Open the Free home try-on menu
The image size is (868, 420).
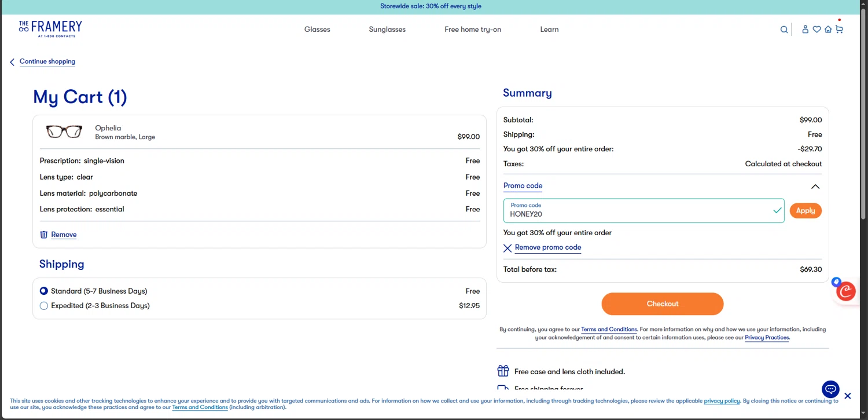pyautogui.click(x=473, y=30)
